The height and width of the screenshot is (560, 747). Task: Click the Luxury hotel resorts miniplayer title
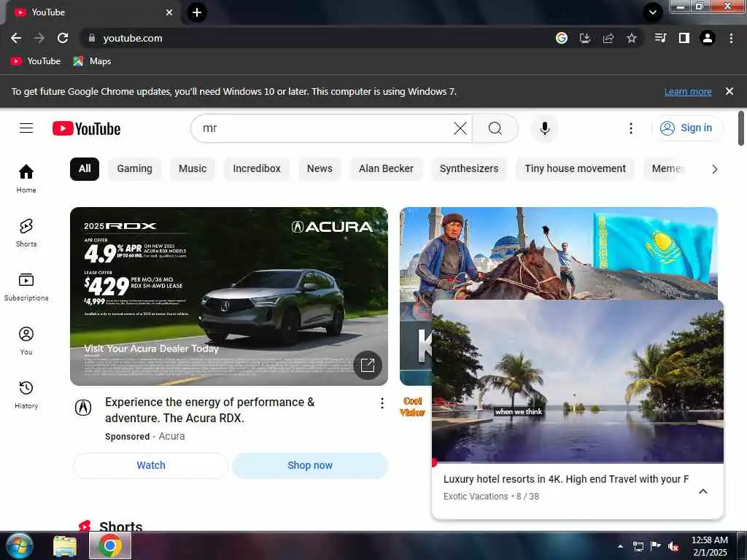[x=565, y=479]
